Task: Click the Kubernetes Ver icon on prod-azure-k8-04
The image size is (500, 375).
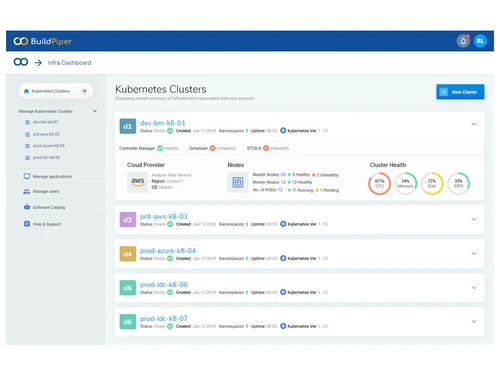Action: (283, 258)
